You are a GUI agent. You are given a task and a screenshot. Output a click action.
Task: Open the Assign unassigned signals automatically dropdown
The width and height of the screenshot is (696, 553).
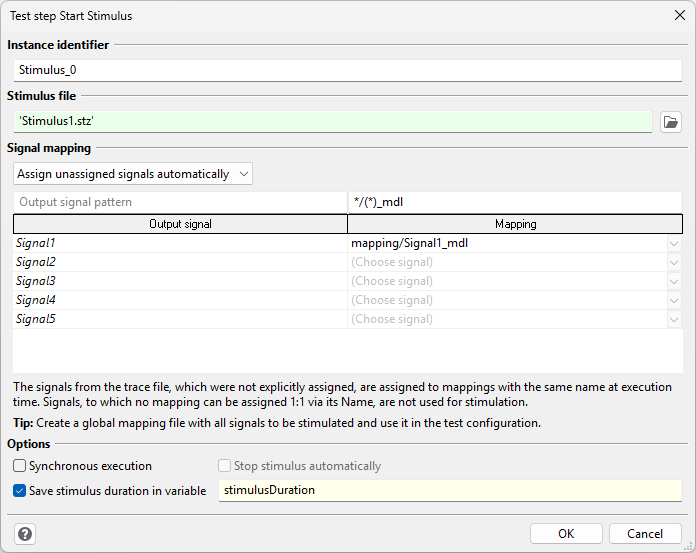[x=133, y=174]
